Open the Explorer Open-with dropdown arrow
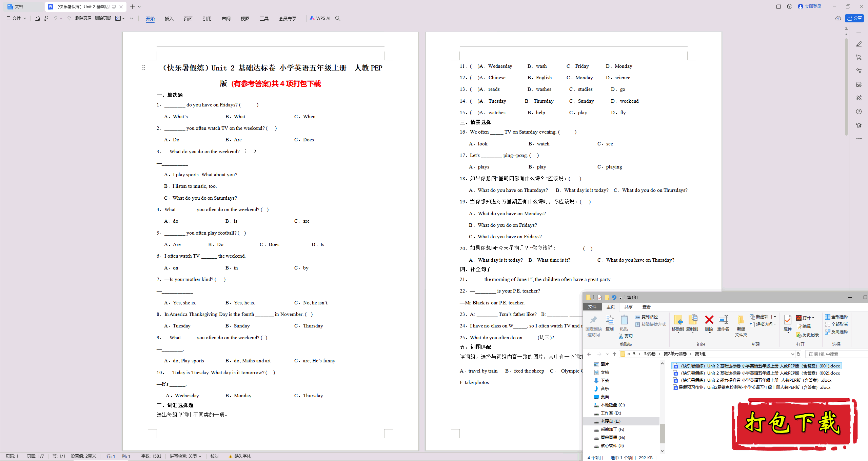 coord(813,318)
